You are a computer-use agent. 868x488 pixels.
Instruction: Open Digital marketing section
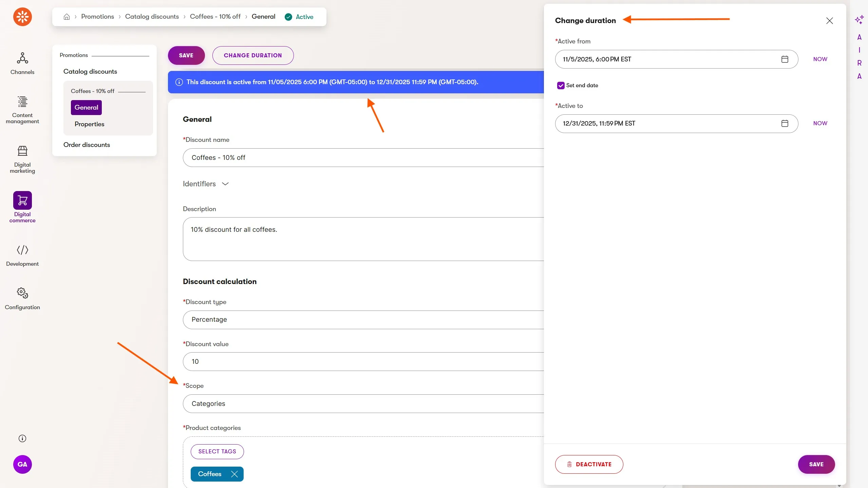22,151
